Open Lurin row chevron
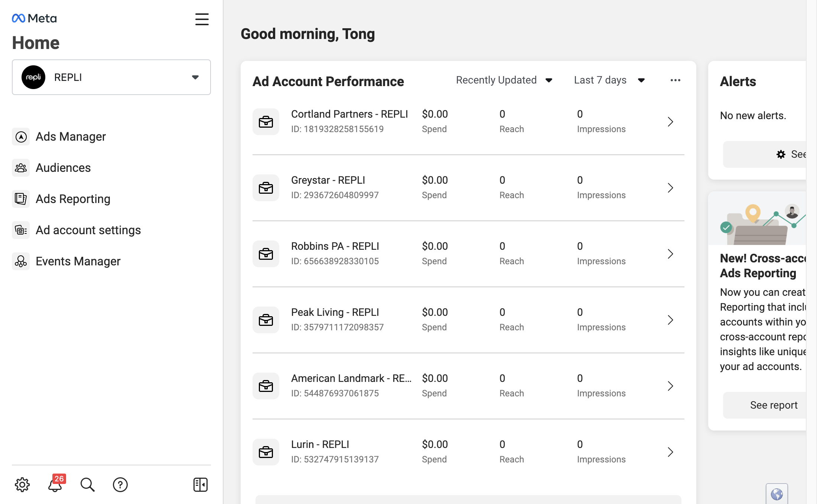Viewport: 817px width, 504px height. click(x=670, y=452)
